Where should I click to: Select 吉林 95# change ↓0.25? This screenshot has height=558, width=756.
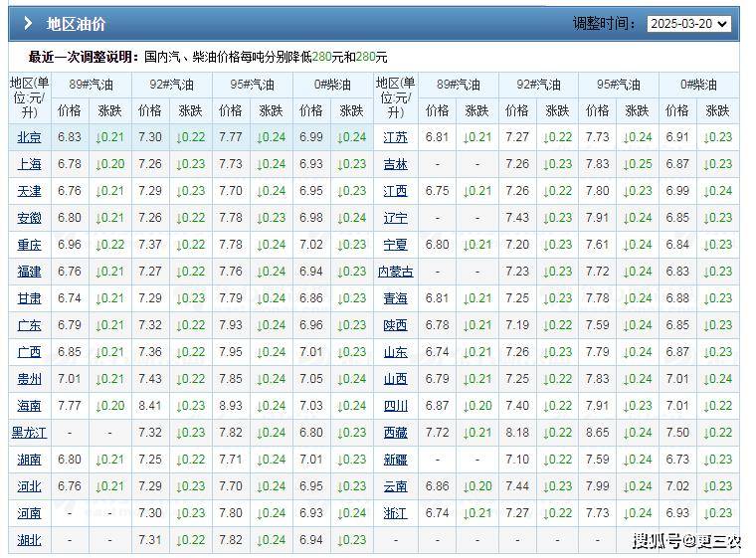click(x=638, y=164)
